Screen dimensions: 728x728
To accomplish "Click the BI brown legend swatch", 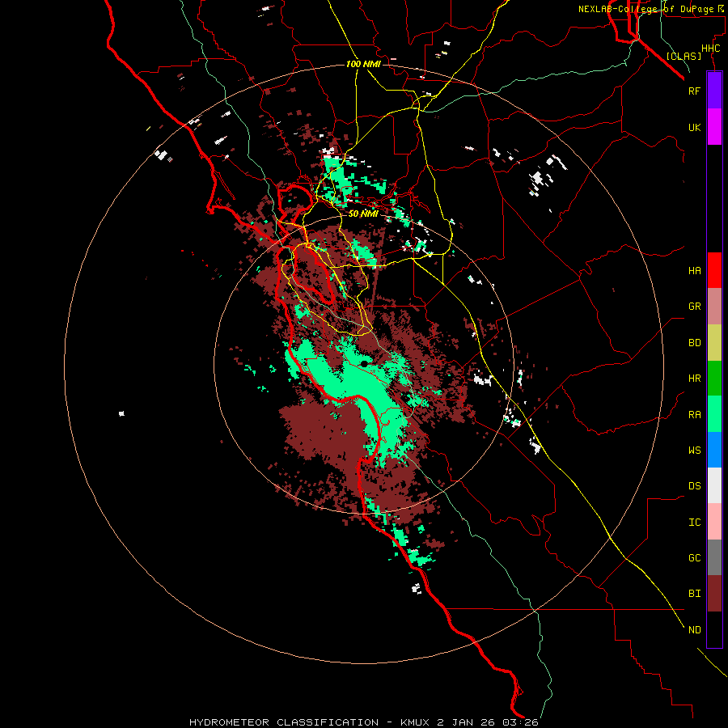I will [x=714, y=594].
